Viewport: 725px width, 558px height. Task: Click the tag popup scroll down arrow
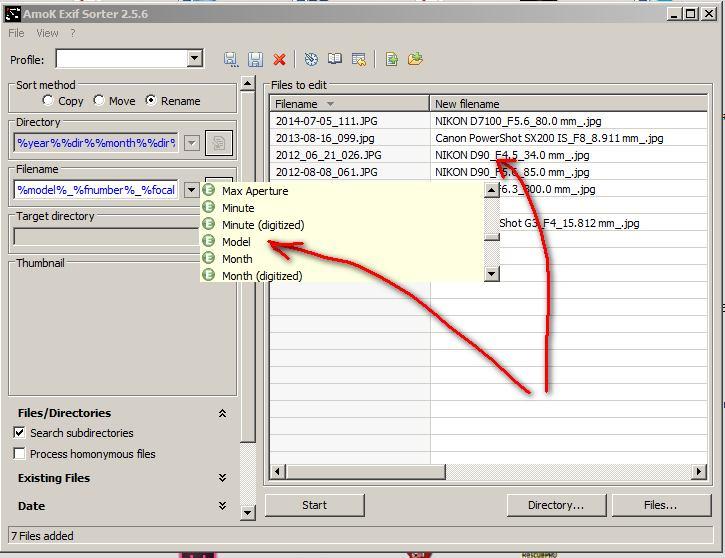point(492,274)
